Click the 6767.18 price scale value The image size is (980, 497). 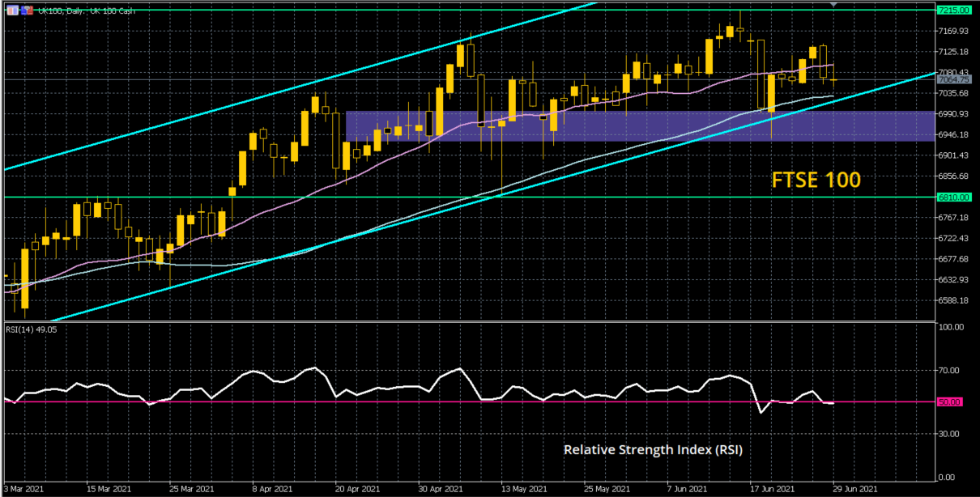click(x=953, y=218)
